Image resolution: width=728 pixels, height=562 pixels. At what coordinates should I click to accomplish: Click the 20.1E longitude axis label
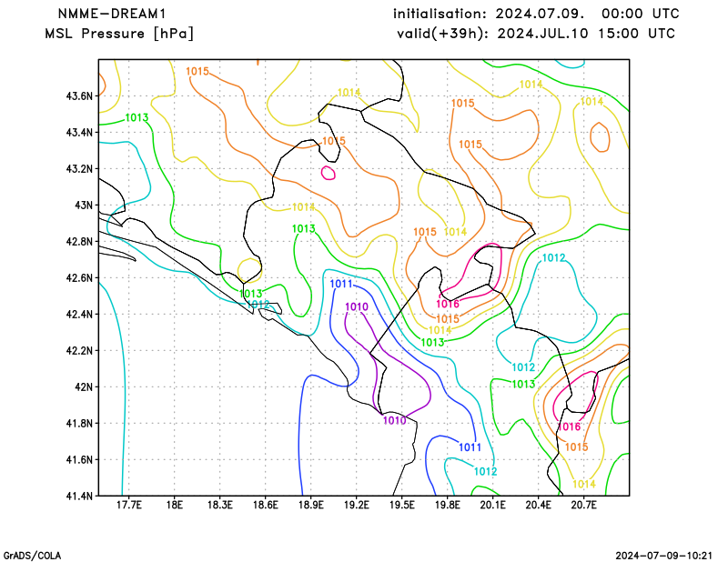tap(492, 505)
